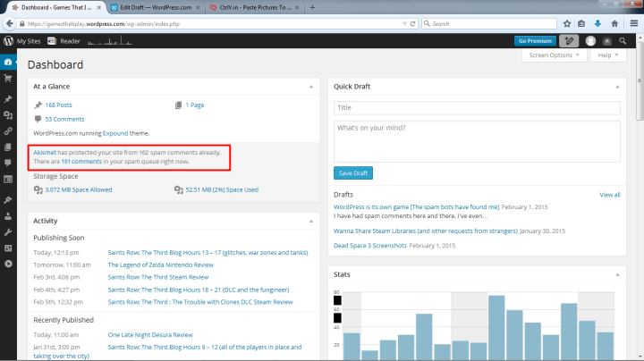Screen dimensions: 644x361
Task: Expand the Screen Options dropdown
Action: click(554, 55)
